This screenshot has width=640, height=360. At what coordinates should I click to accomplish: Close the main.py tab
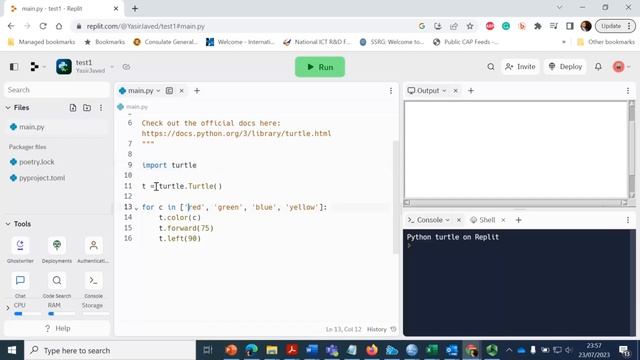click(x=182, y=91)
